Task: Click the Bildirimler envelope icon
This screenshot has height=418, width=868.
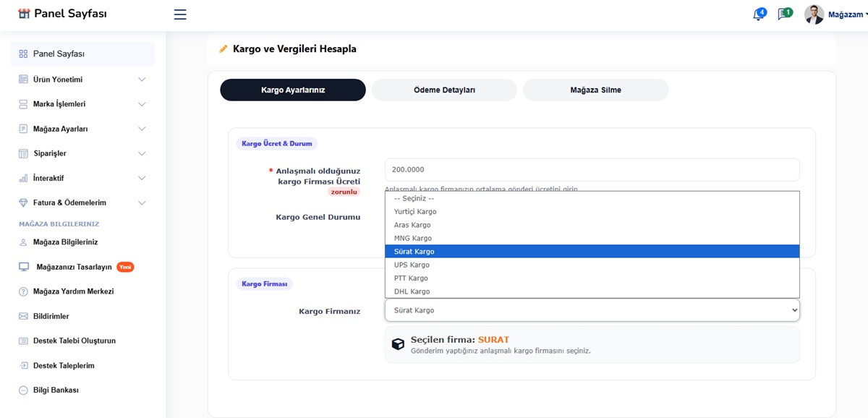Action: (23, 316)
